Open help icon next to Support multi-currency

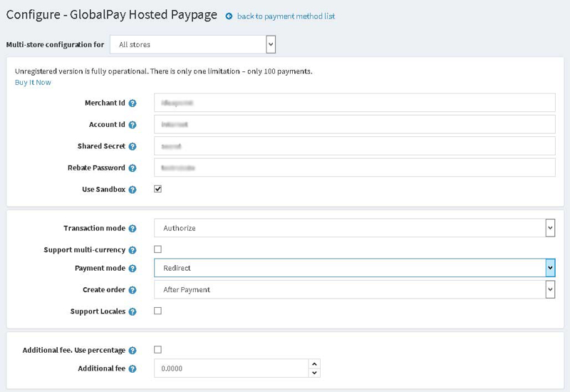tap(133, 250)
